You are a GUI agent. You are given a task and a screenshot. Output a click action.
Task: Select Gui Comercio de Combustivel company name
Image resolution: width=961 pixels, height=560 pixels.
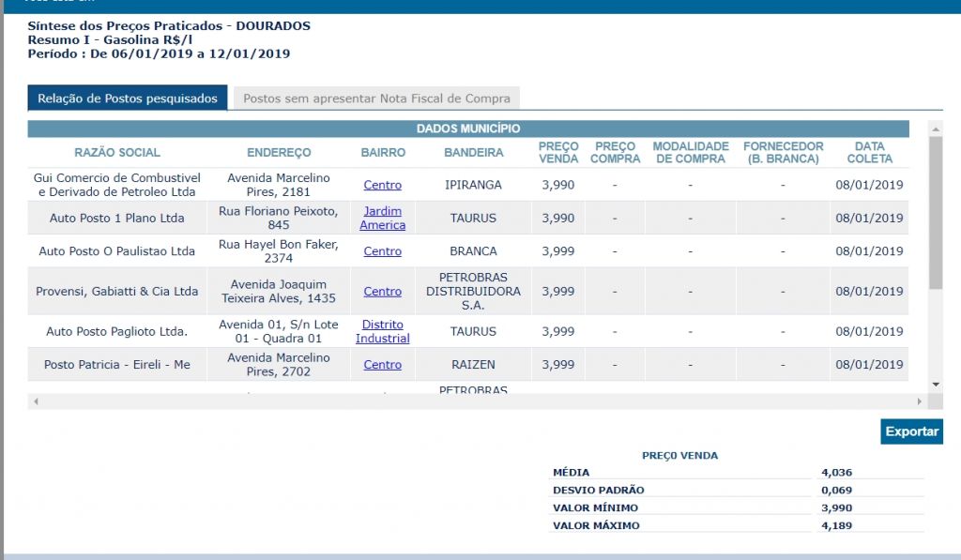click(x=117, y=185)
